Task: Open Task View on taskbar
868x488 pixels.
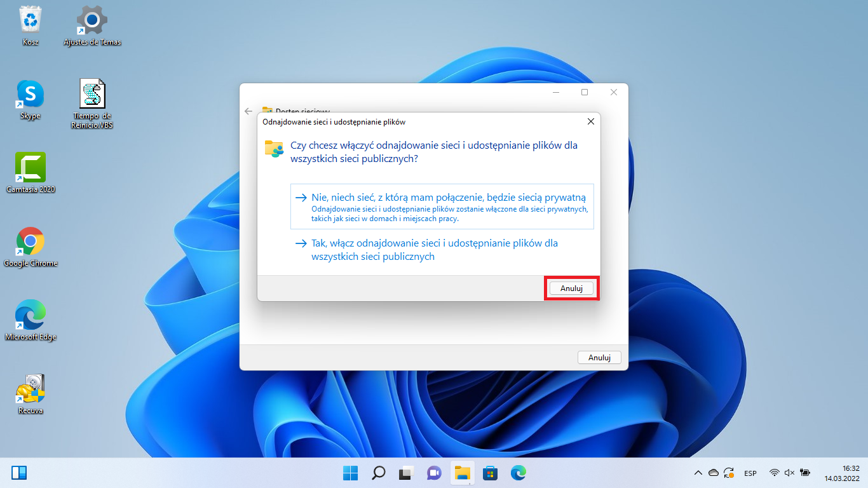Action: (406, 473)
